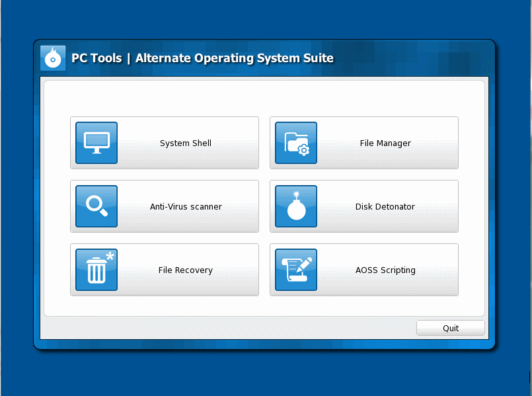This screenshot has height=396, width=532.
Task: Select File Recovery via its label
Action: point(186,270)
